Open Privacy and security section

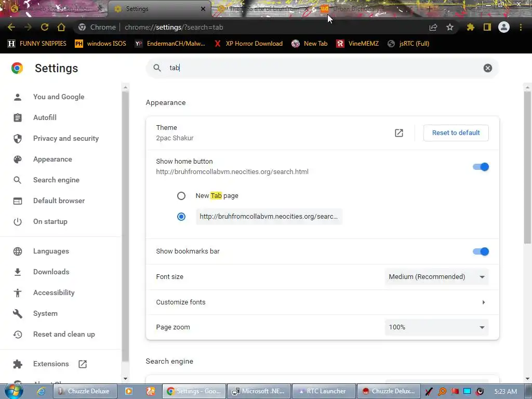[x=66, y=138]
